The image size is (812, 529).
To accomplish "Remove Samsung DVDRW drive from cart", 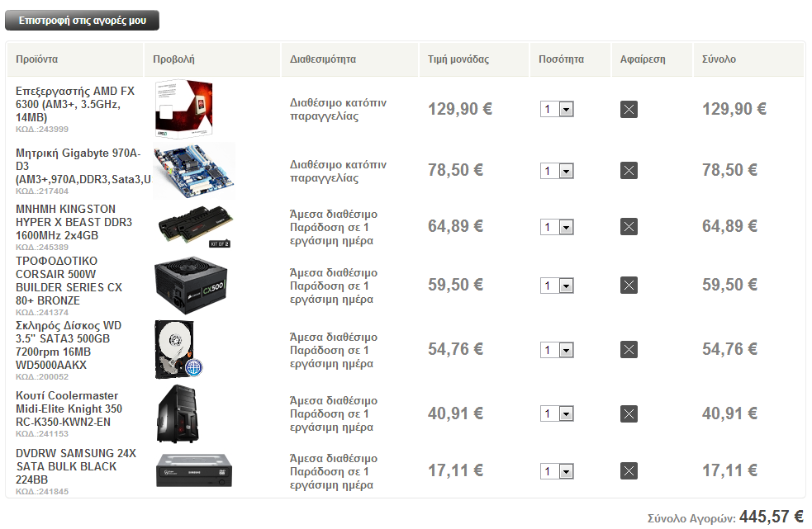I will [x=629, y=471].
